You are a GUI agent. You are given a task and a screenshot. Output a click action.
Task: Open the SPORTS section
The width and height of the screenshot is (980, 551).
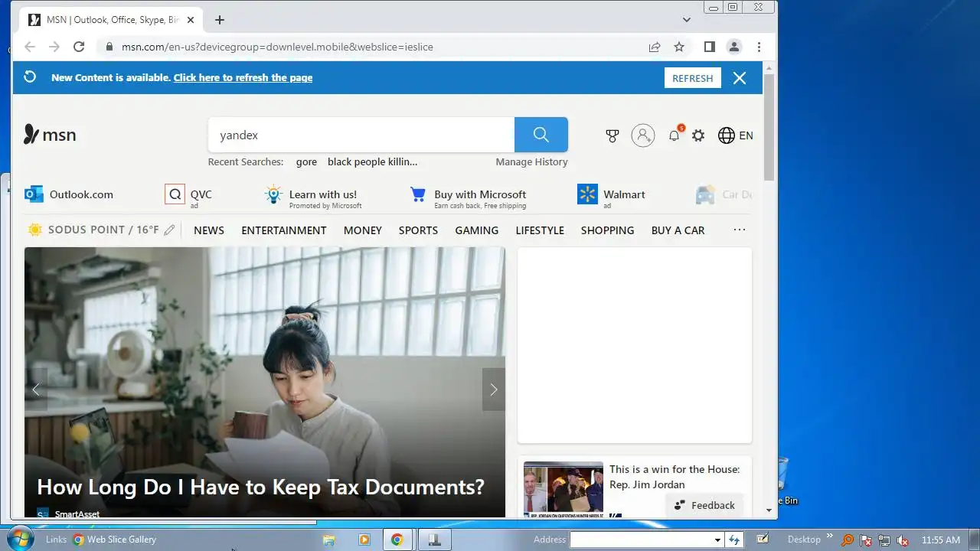418,230
